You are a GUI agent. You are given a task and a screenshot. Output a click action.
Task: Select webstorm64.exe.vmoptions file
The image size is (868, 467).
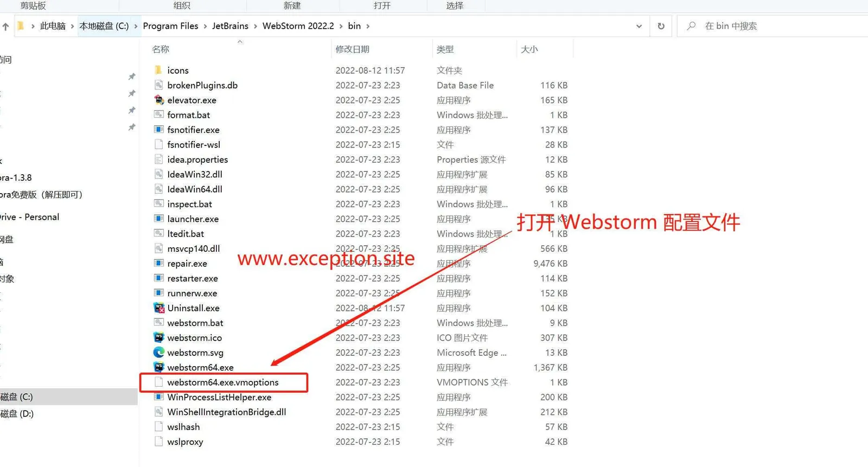pos(222,382)
